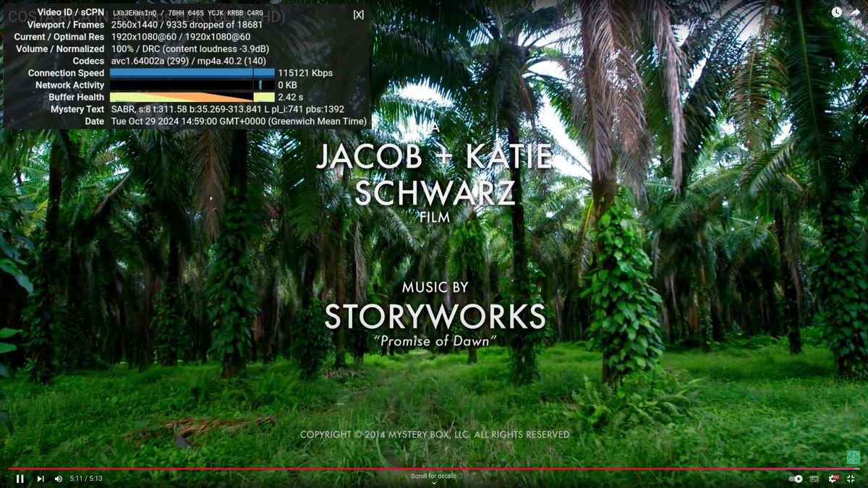Exit full screen mode
Viewport: 868px width, 488px height.
coord(851,479)
